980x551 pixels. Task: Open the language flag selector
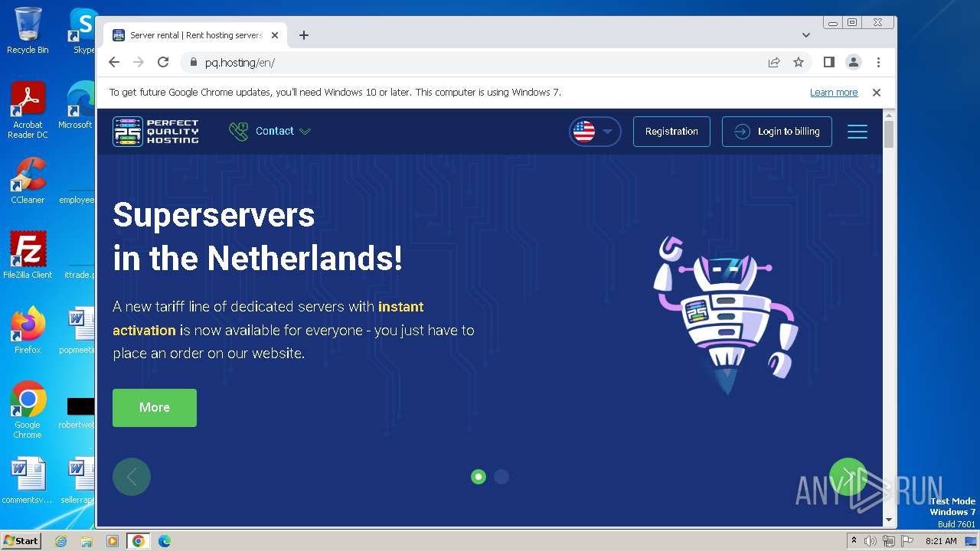pos(595,132)
